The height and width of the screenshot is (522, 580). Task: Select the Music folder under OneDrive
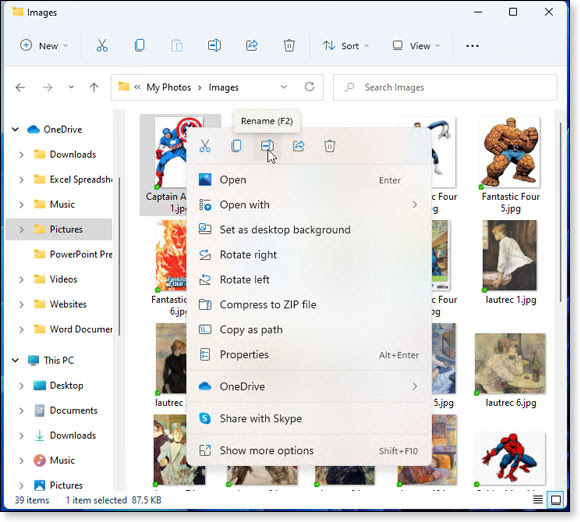[54, 205]
